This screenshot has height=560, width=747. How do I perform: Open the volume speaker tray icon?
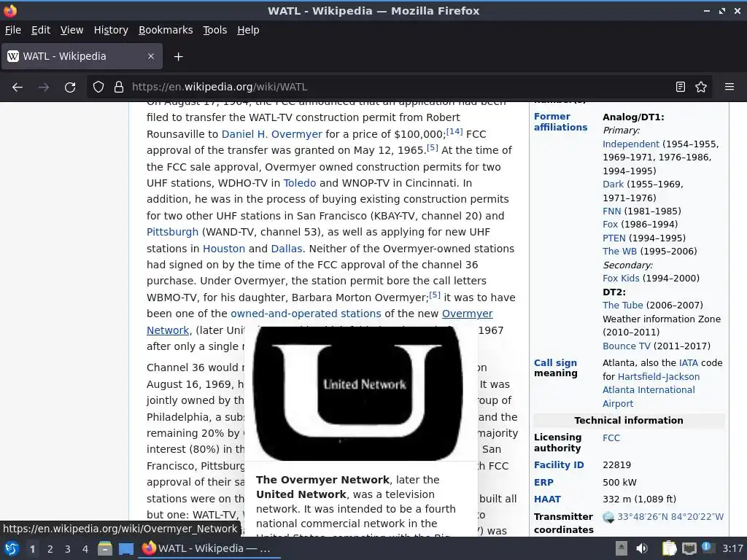(642, 548)
